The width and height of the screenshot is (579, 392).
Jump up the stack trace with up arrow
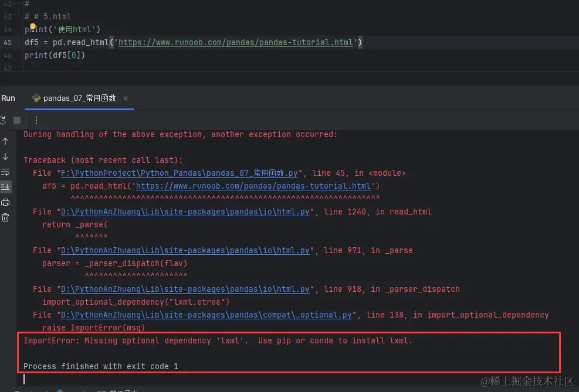coord(5,141)
